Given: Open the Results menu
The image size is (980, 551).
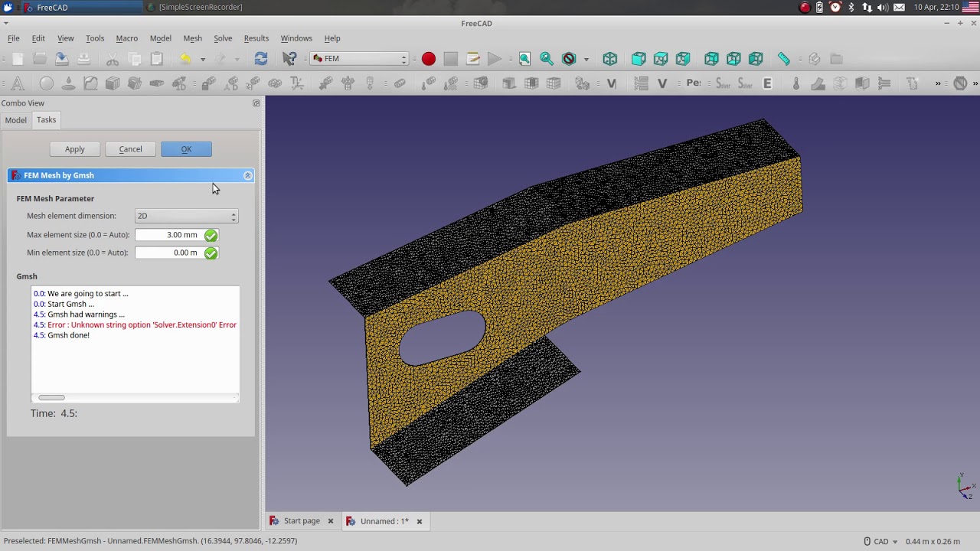Looking at the screenshot, I should click(x=256, y=38).
